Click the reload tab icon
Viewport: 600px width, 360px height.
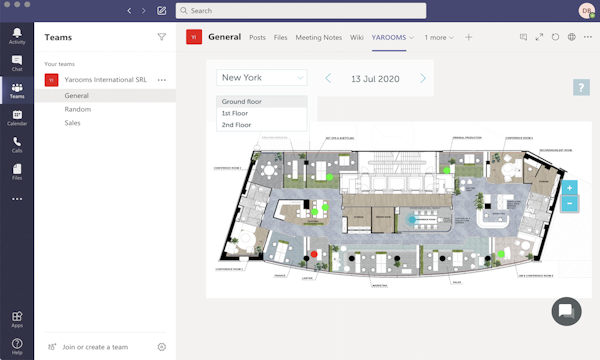tap(555, 37)
